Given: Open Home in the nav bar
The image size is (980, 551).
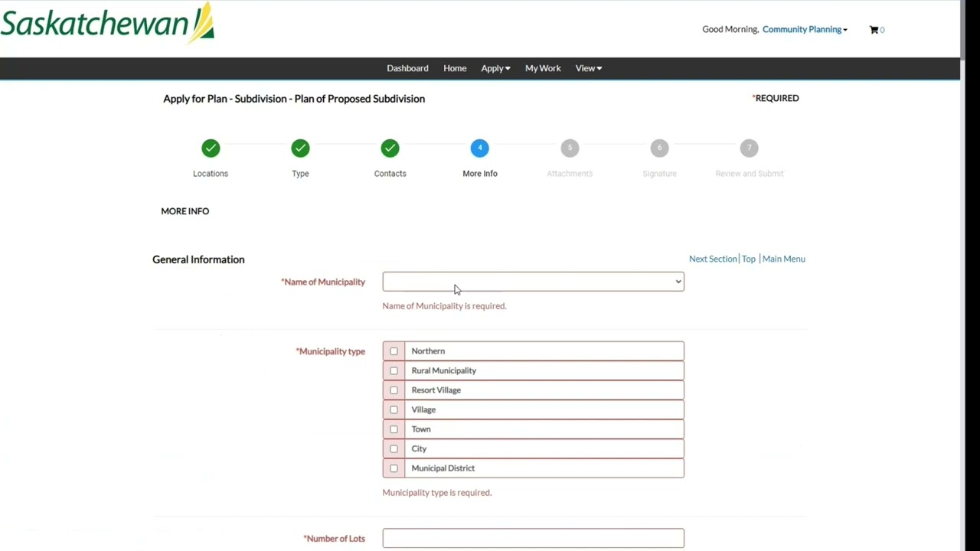Looking at the screenshot, I should click(x=455, y=68).
